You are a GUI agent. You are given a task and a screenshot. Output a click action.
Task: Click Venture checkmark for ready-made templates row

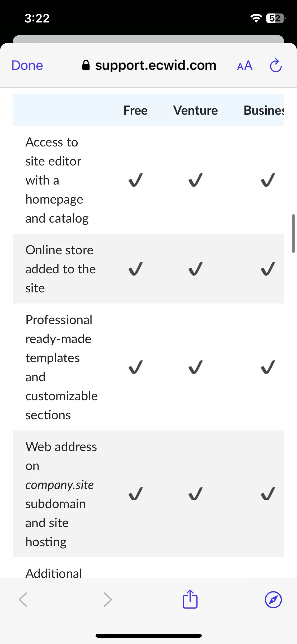pyautogui.click(x=195, y=367)
